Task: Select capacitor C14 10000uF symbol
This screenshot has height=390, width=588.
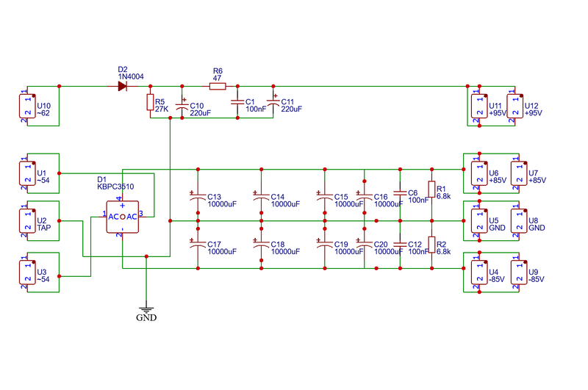Action: 262,195
